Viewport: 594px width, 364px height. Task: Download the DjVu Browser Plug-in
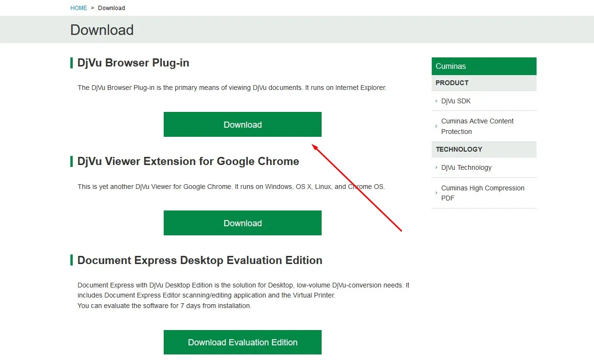click(243, 124)
